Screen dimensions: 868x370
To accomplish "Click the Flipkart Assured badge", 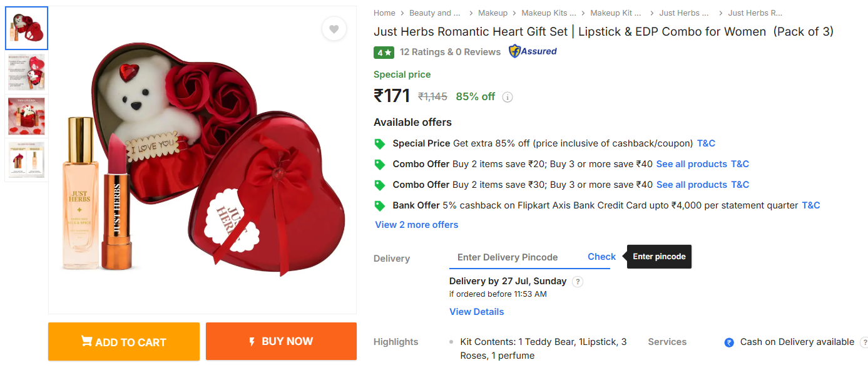I will (x=533, y=51).
